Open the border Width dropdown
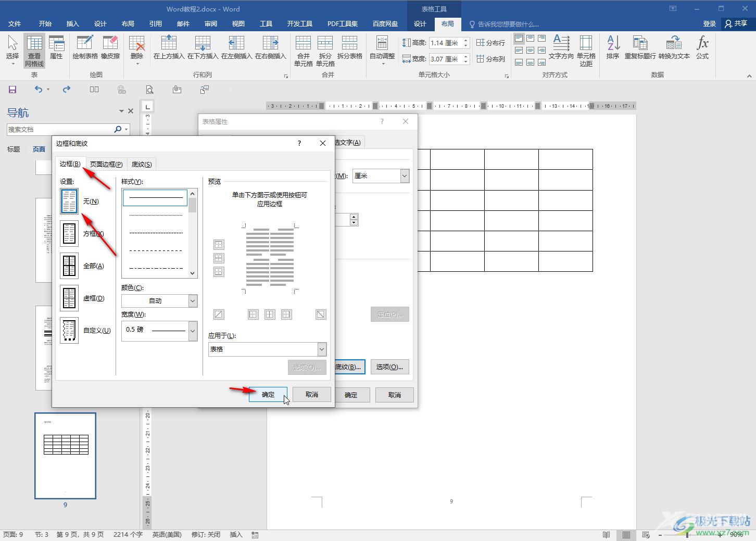 point(193,331)
